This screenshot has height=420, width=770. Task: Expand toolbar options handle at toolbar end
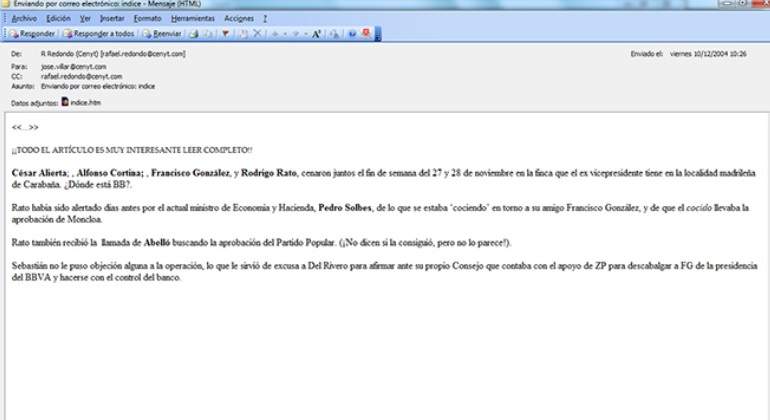[378, 34]
